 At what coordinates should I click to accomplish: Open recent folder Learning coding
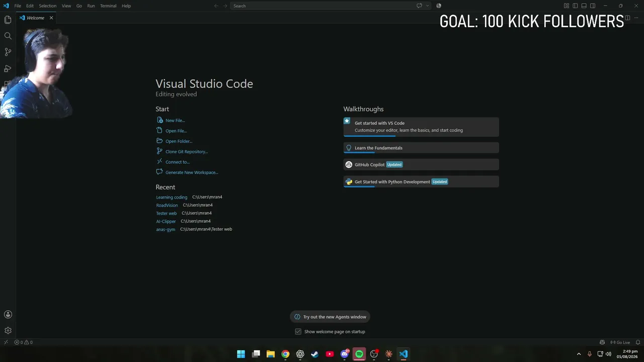[x=172, y=198]
